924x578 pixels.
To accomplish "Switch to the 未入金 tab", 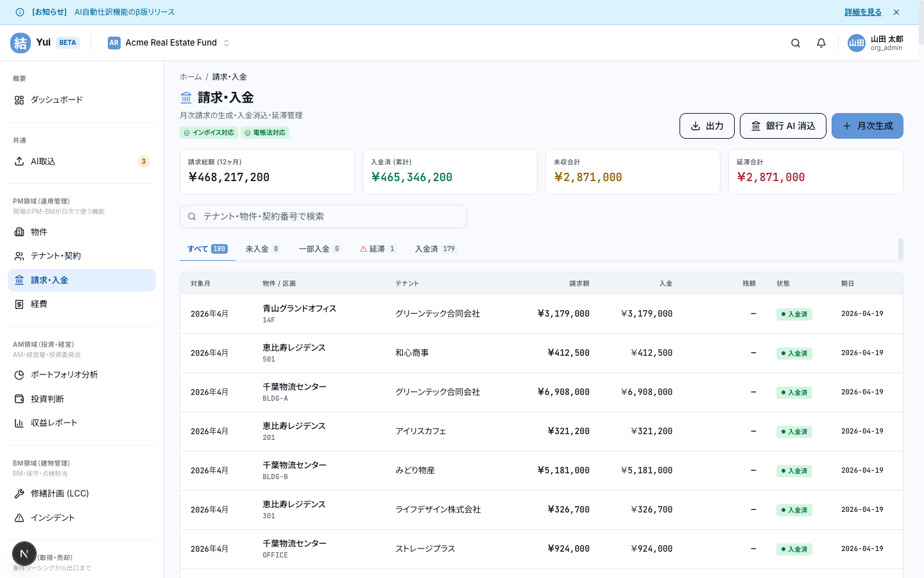I will coord(263,249).
